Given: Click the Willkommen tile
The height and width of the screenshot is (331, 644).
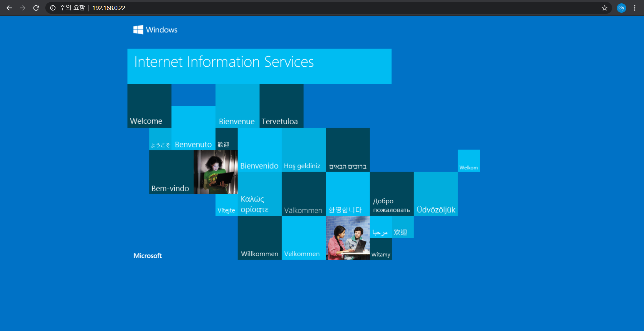Looking at the screenshot, I should [260, 238].
